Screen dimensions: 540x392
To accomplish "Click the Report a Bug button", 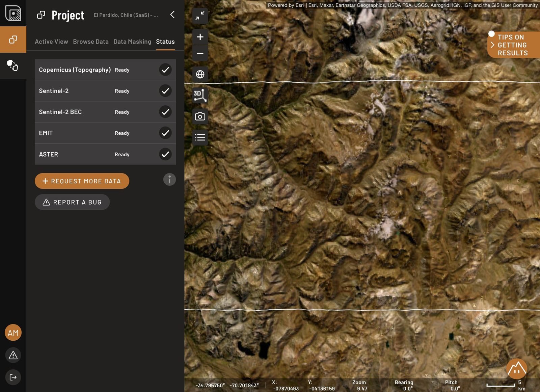I will (72, 202).
